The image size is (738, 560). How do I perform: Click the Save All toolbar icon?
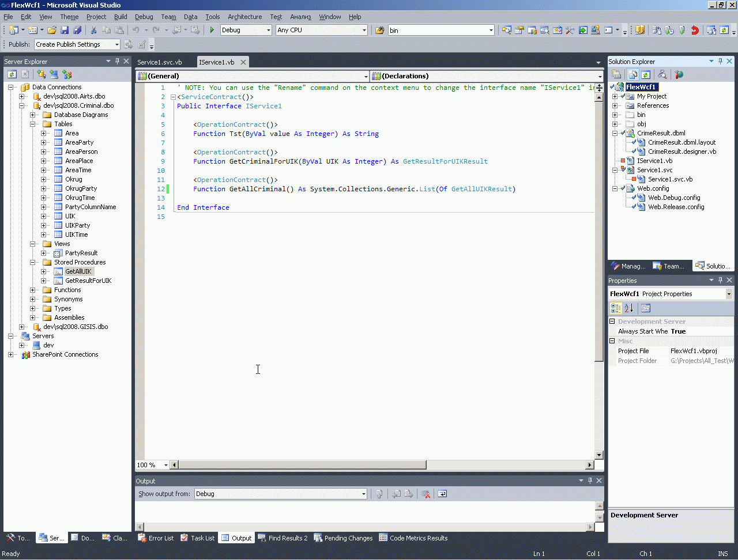(x=77, y=30)
